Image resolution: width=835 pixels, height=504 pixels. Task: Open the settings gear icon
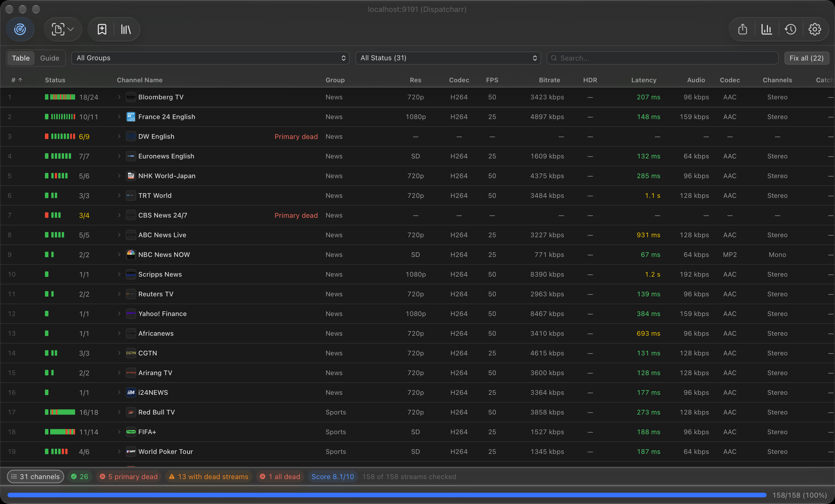[x=814, y=30]
